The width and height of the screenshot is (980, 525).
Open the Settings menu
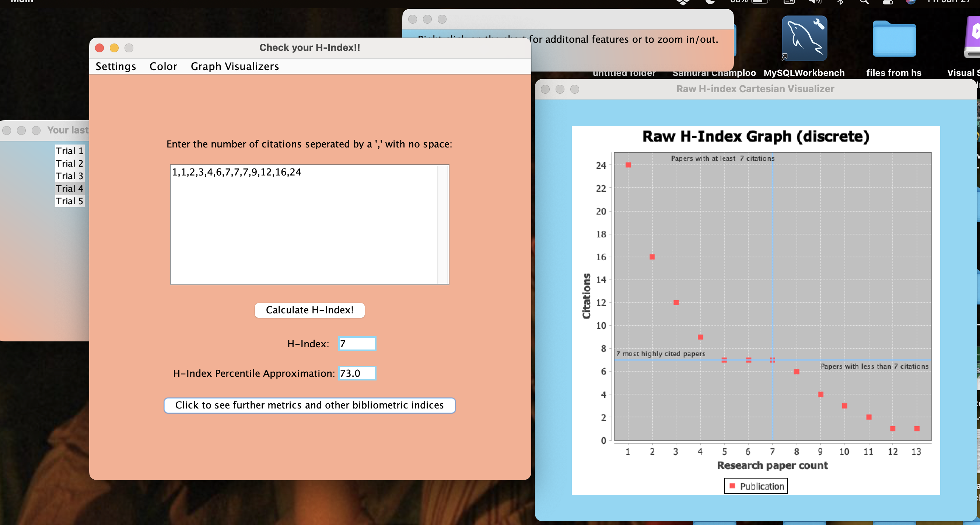click(x=116, y=66)
